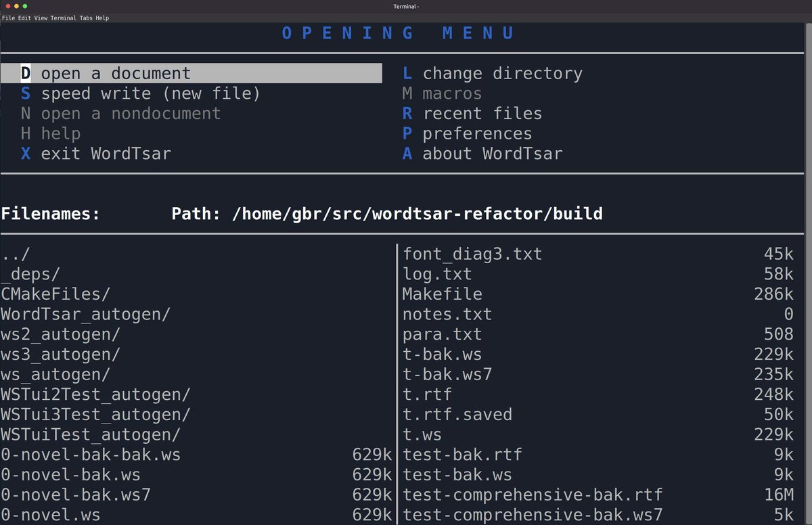The width and height of the screenshot is (812, 525).
Task: Select file '0-novel-bak-bak.ws'
Action: [91, 454]
